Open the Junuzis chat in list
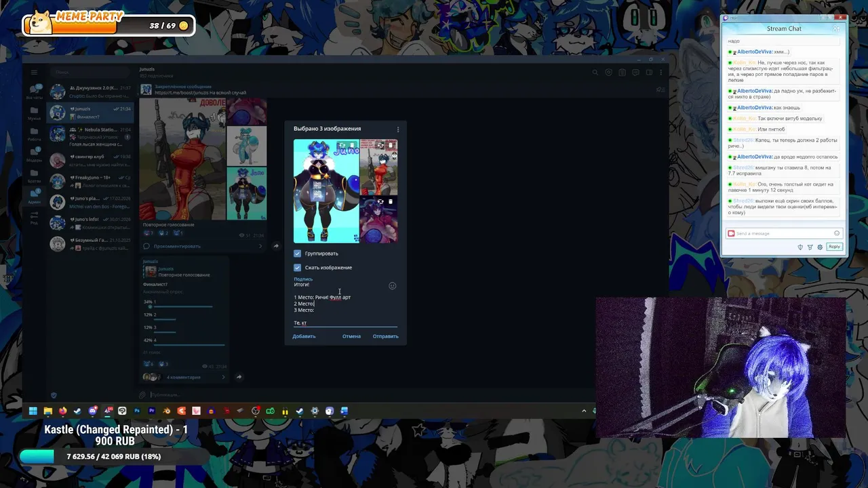Image resolution: width=868 pixels, height=488 pixels. pos(90,113)
